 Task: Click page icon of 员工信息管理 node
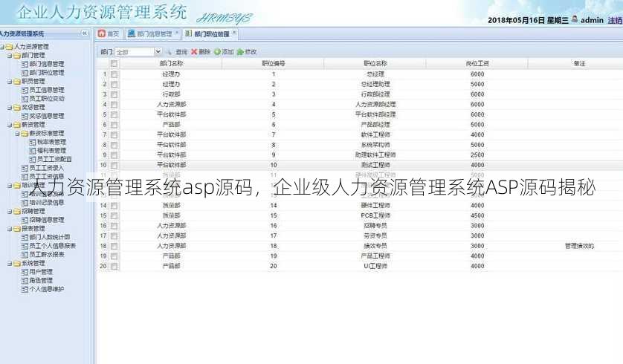click(x=25, y=90)
